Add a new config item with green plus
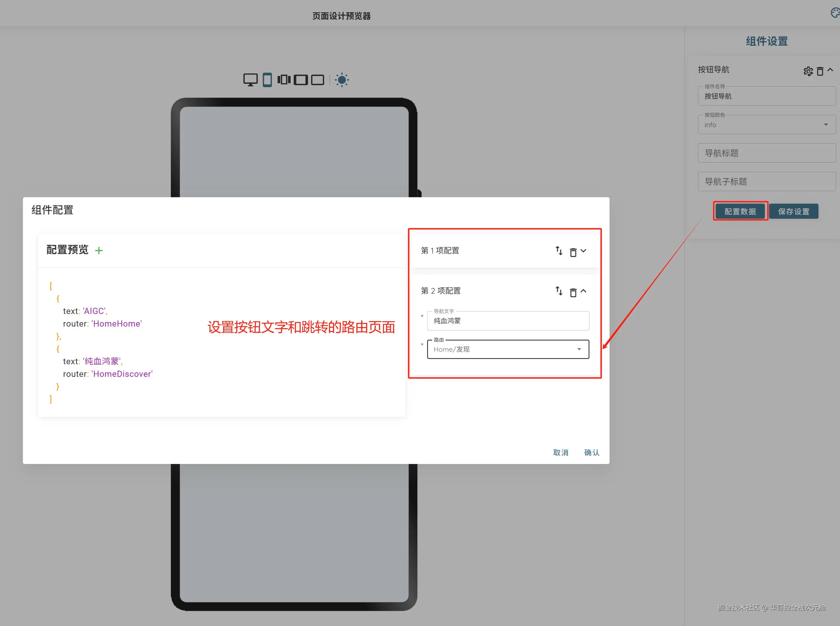The height and width of the screenshot is (626, 840). point(99,251)
